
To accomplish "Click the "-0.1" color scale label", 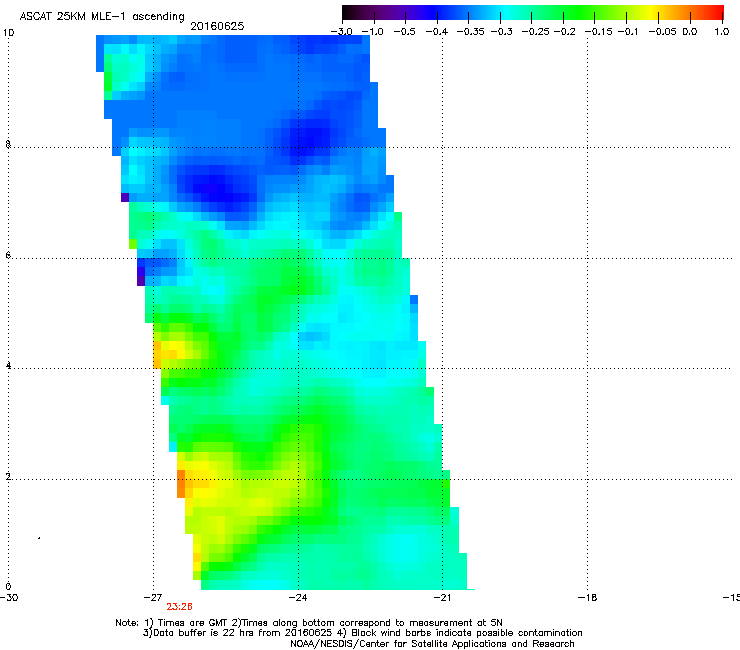I will [x=628, y=32].
